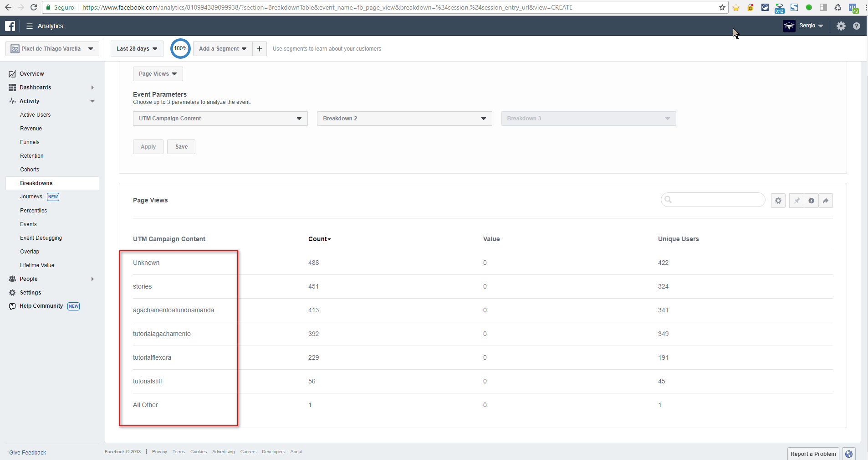868x460 pixels.
Task: Click the Facebook logo icon
Action: [10, 26]
